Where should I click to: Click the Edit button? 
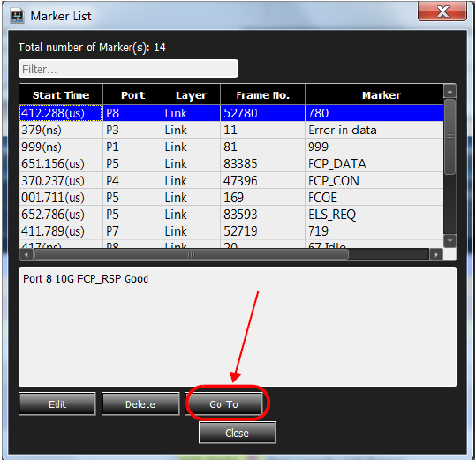[x=57, y=404]
